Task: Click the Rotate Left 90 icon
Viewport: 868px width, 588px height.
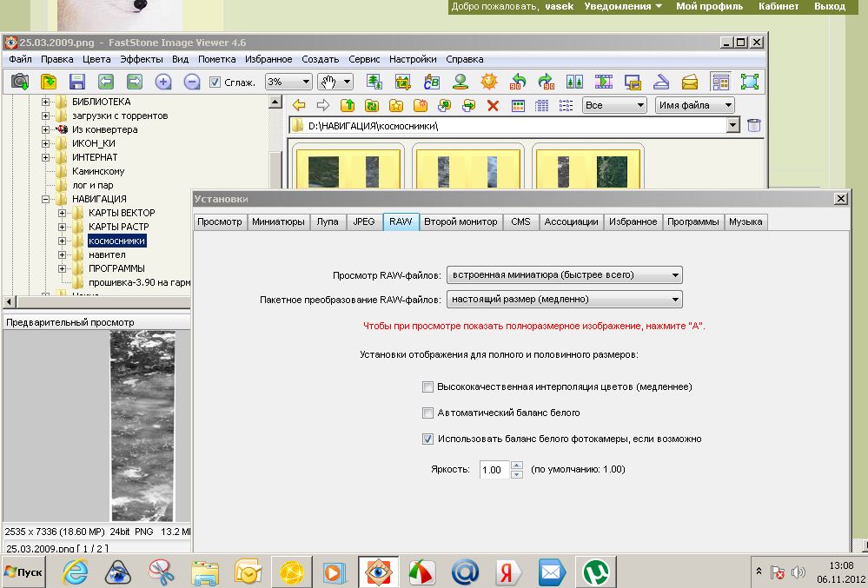Action: (x=519, y=82)
